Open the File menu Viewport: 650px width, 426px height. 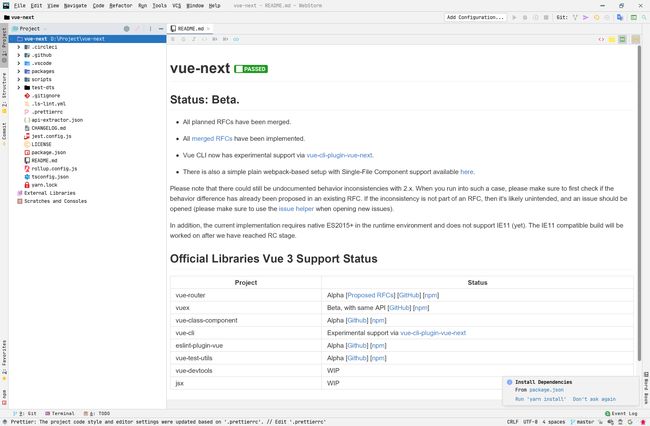tap(19, 6)
